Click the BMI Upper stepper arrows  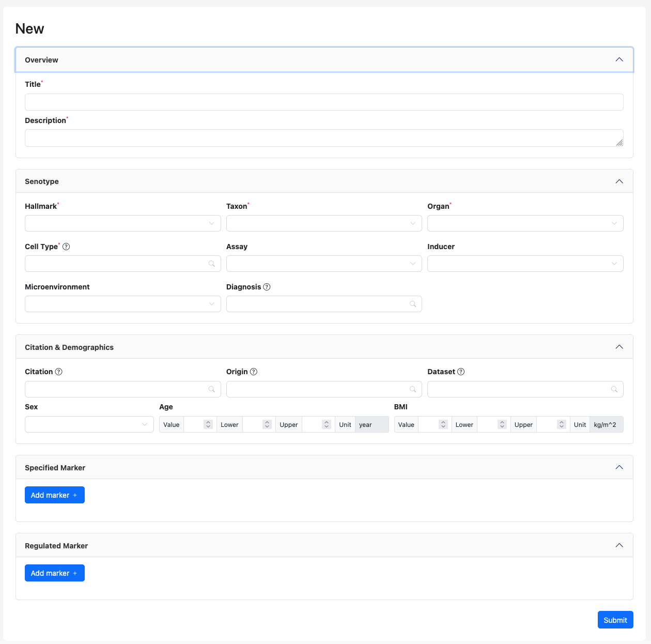point(562,424)
